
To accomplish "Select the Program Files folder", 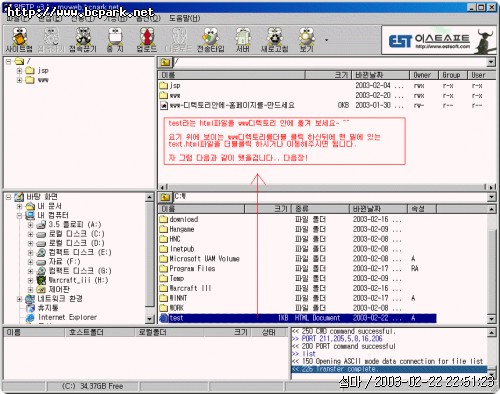I will tap(187, 269).
